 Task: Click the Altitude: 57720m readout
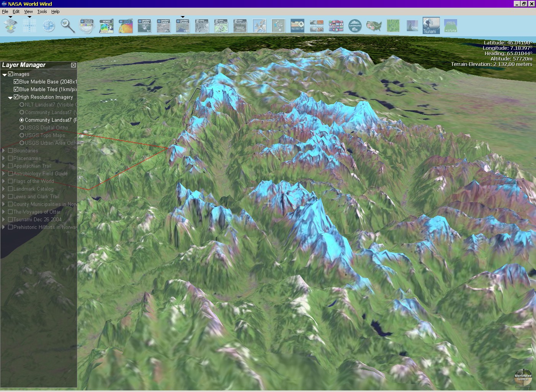tap(511, 59)
